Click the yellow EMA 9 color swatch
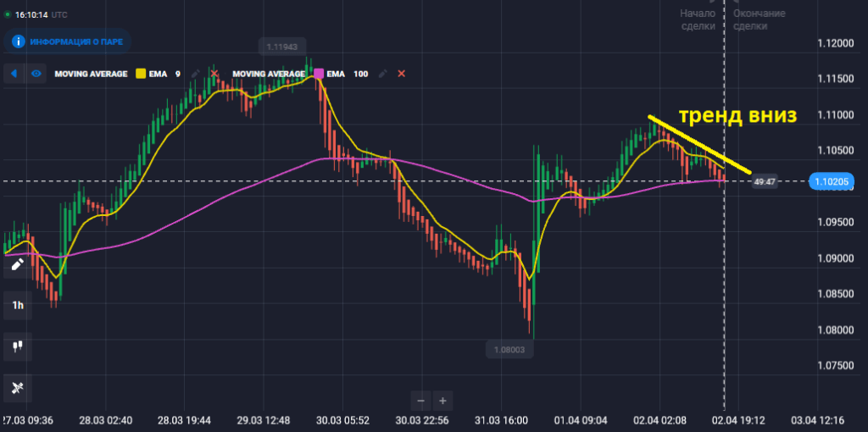 tap(142, 74)
